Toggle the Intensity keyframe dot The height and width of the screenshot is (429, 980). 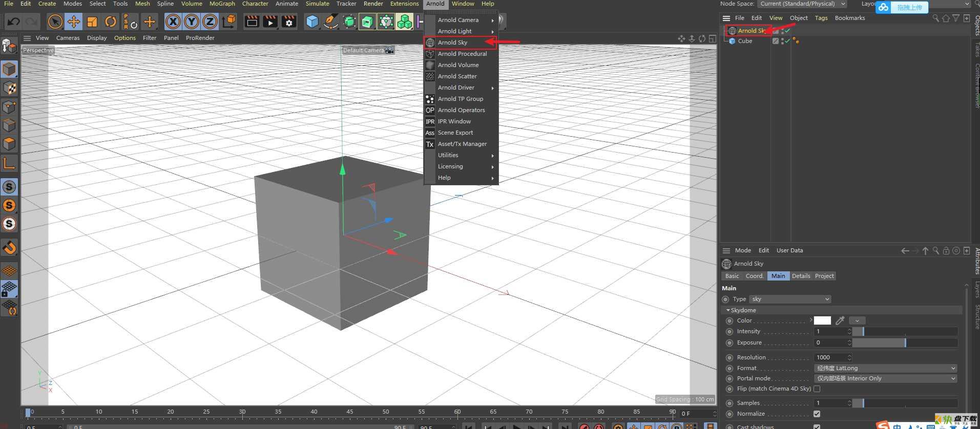pyautogui.click(x=729, y=332)
